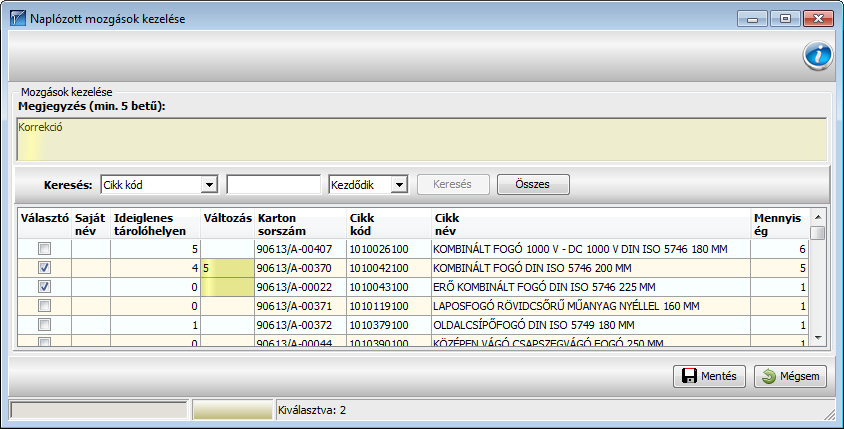Image resolution: width=844 pixels, height=429 pixels.
Task: Click the Cikk név column header
Action: [591, 223]
